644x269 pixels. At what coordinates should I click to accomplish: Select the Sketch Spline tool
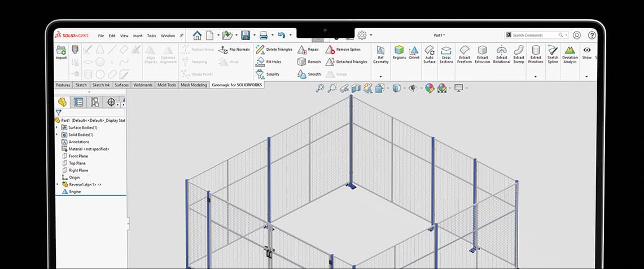click(x=553, y=55)
